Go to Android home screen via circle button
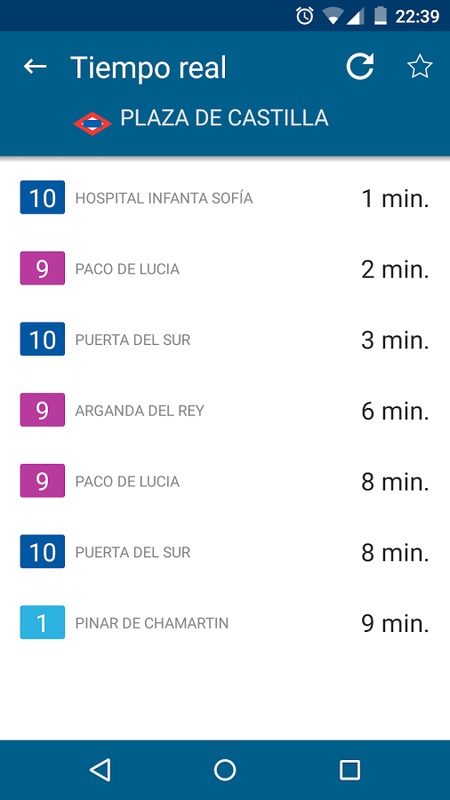 coord(225,770)
